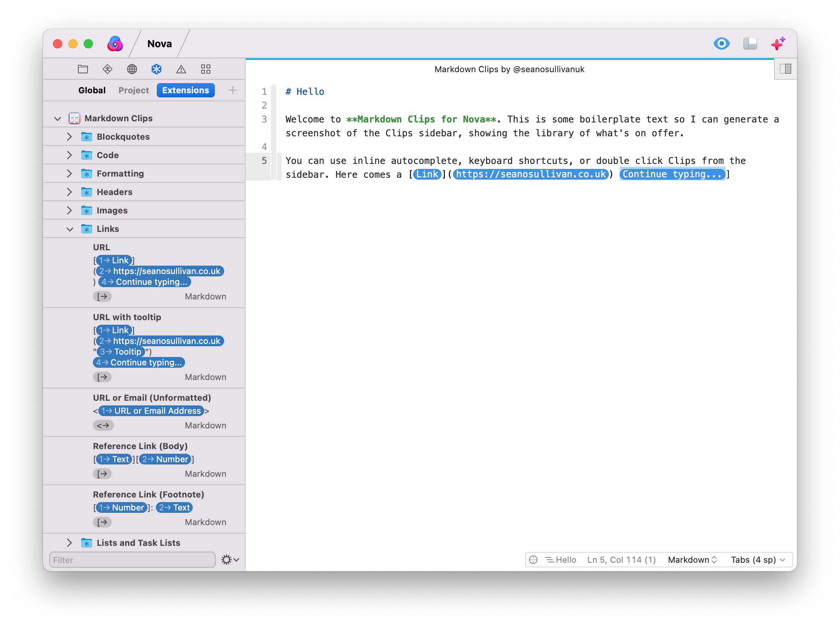Expand the Blockquotes folder

coord(69,137)
